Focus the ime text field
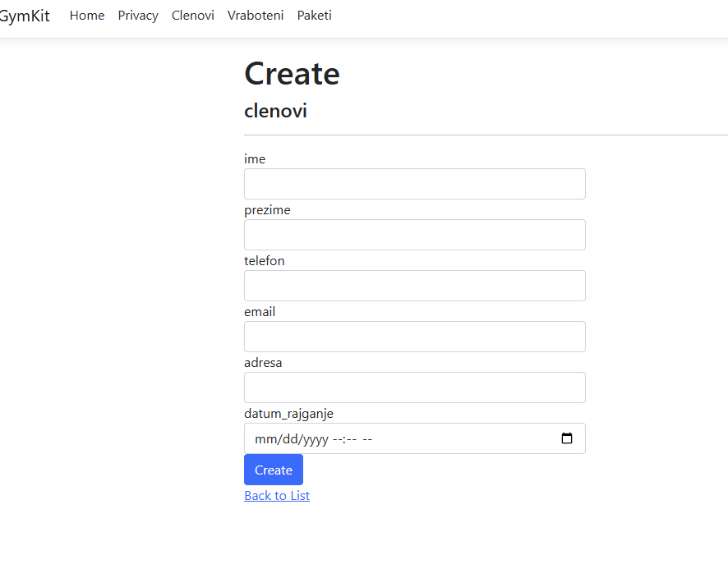Screen dimensions: 728x587 tap(415, 184)
